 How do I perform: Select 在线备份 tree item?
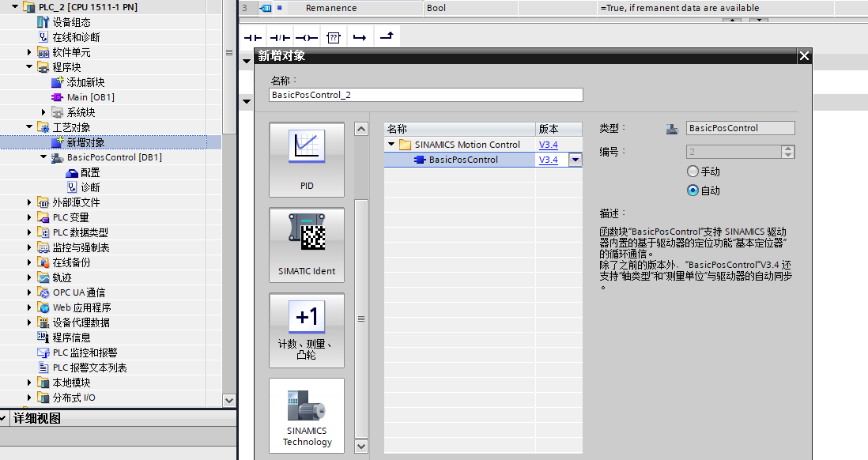pyautogui.click(x=71, y=262)
